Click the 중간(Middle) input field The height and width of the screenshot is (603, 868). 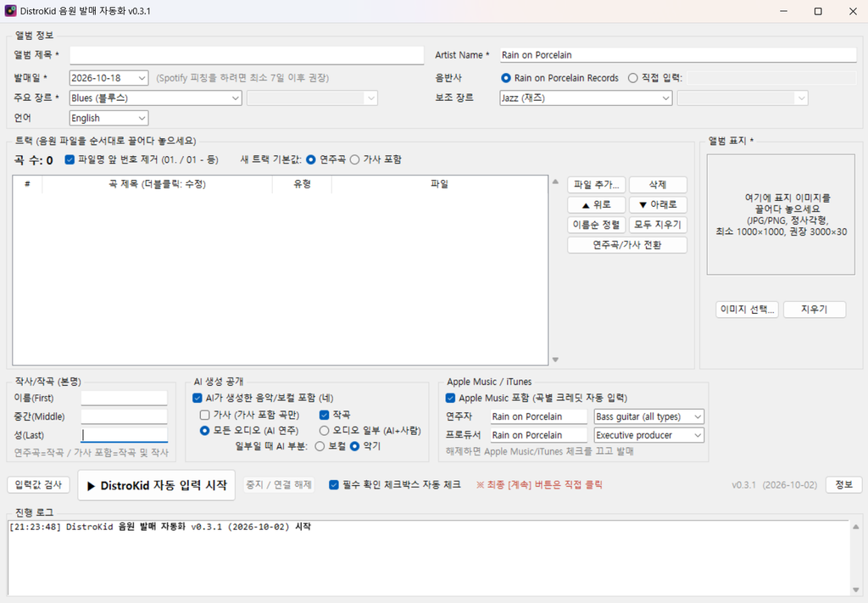coord(124,416)
